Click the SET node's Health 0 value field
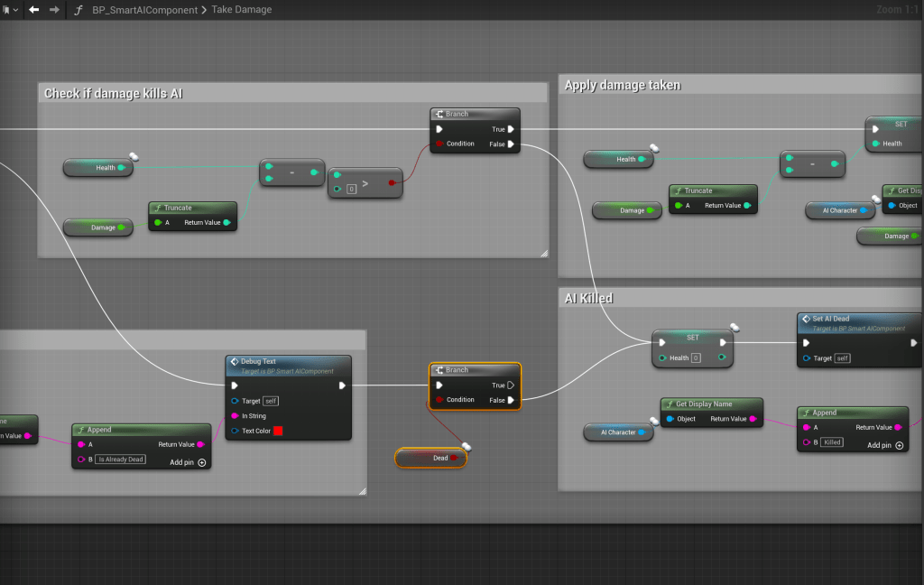Viewport: 924px width, 585px height. point(696,358)
